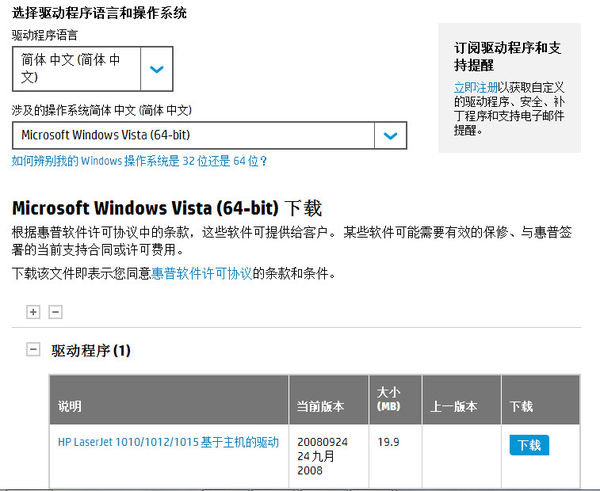
Task: Click the 当前版本 column header
Action: (x=329, y=400)
